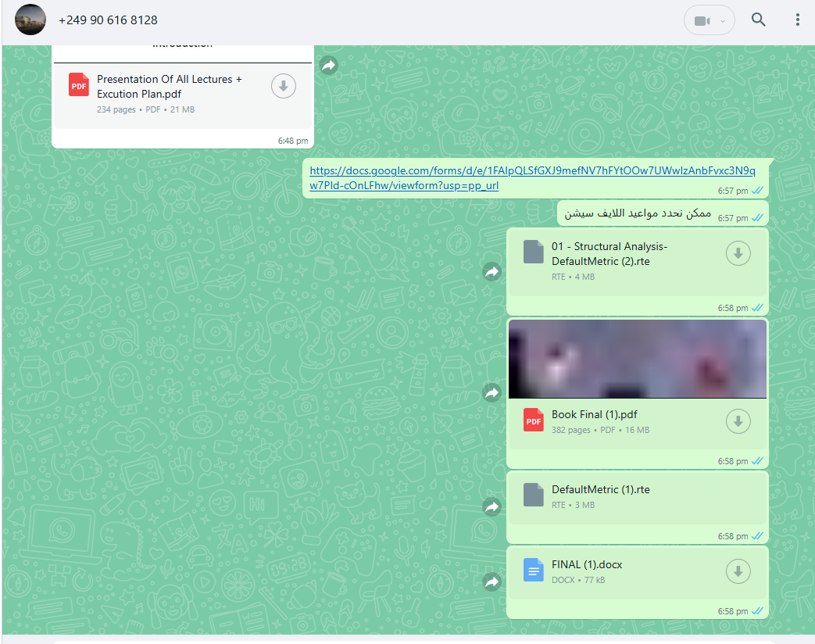The width and height of the screenshot is (815, 644).
Task: Click the read receipt ticks on Book Final message
Action: point(757,461)
